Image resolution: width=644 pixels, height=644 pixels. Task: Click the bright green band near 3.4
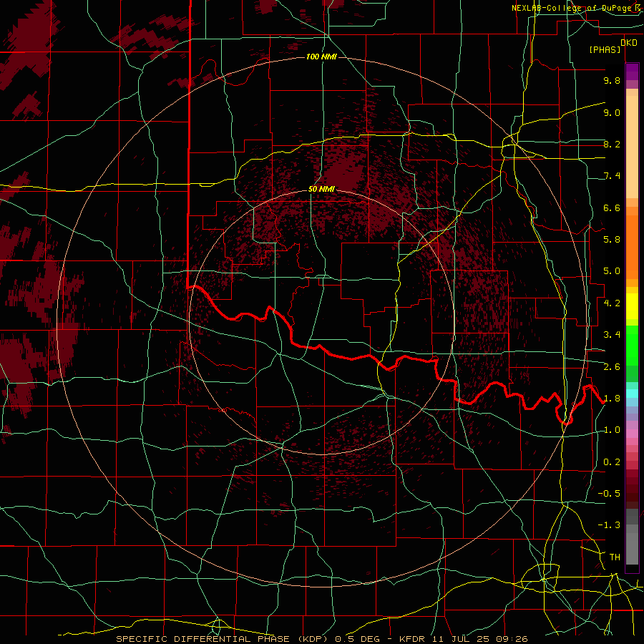point(632,345)
